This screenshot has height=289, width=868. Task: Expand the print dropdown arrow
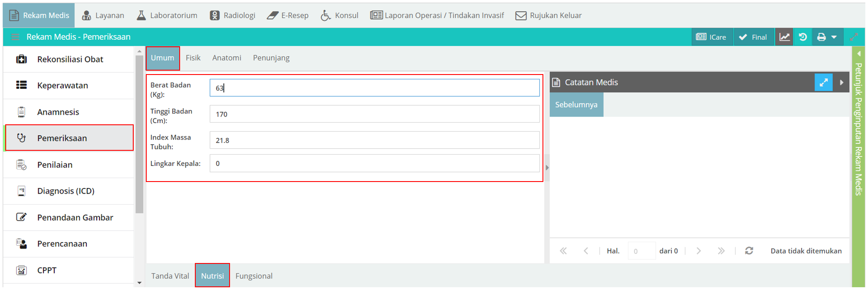tap(834, 37)
